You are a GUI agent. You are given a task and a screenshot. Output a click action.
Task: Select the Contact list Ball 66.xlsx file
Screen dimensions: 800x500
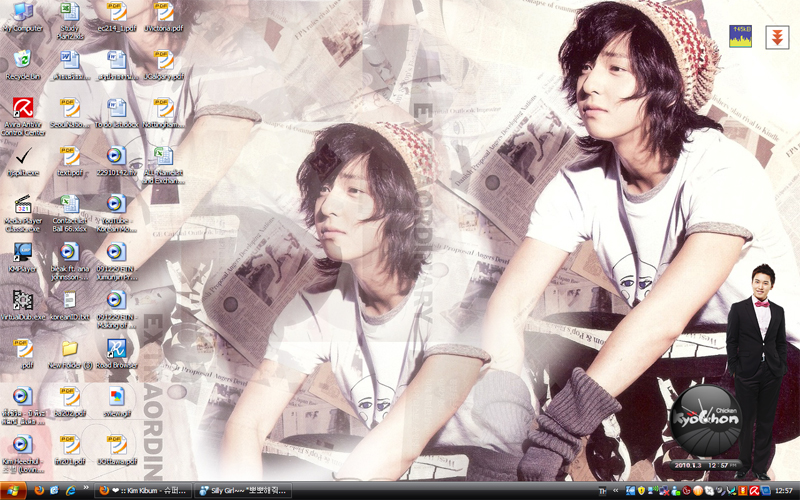coord(70,213)
